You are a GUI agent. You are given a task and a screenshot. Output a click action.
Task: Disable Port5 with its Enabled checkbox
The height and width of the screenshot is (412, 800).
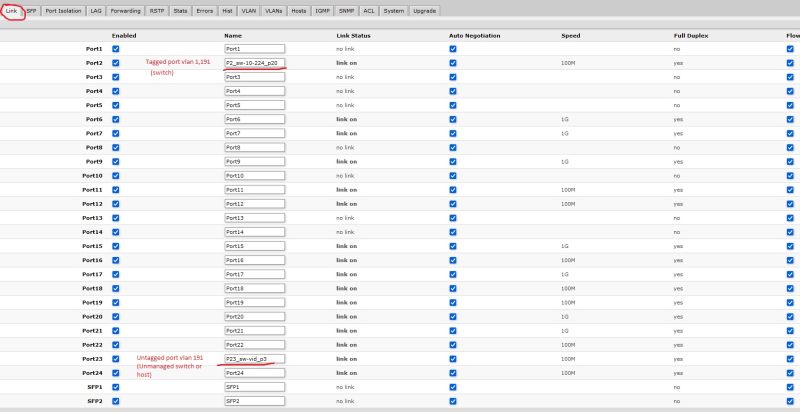(x=116, y=105)
